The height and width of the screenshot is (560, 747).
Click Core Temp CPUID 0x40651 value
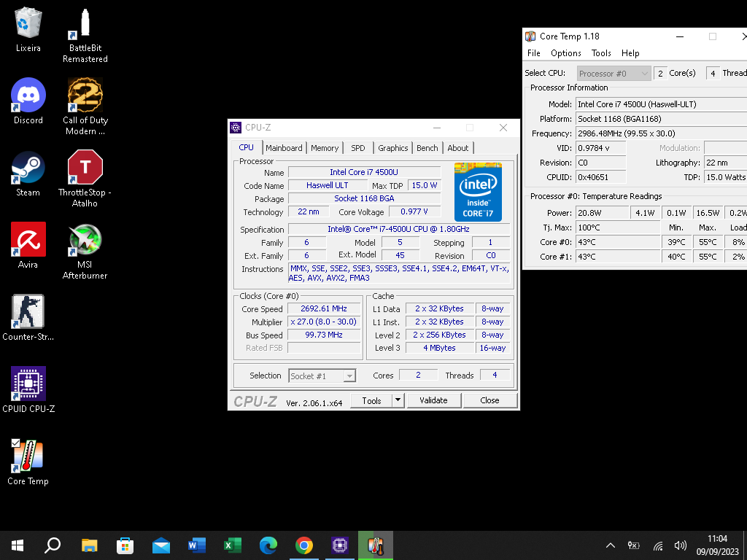[600, 177]
